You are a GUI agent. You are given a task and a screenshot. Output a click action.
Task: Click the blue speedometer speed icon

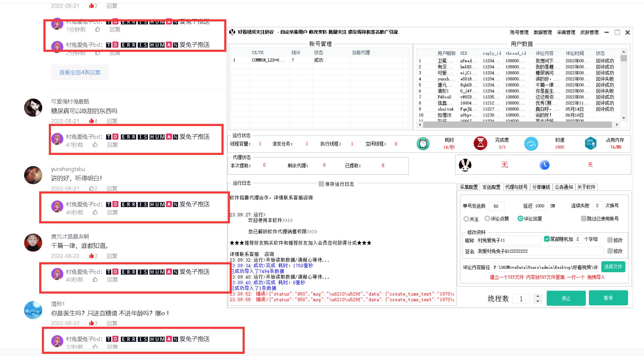531,143
